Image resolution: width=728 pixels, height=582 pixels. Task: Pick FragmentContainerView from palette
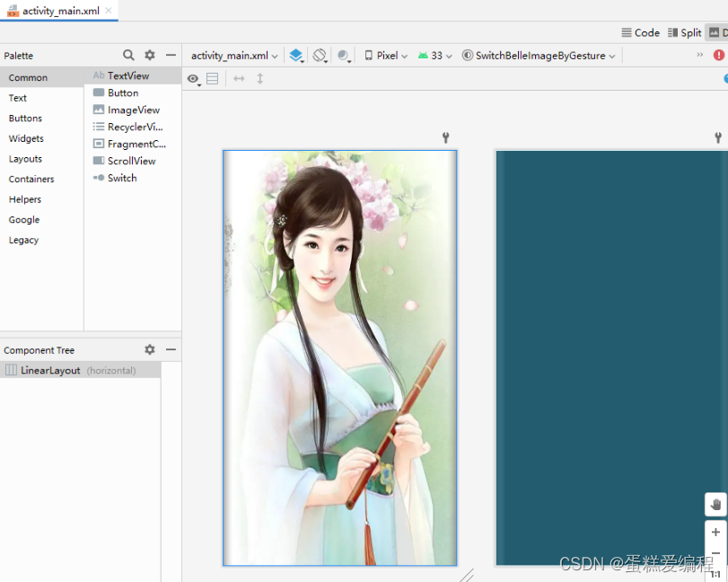point(133,144)
